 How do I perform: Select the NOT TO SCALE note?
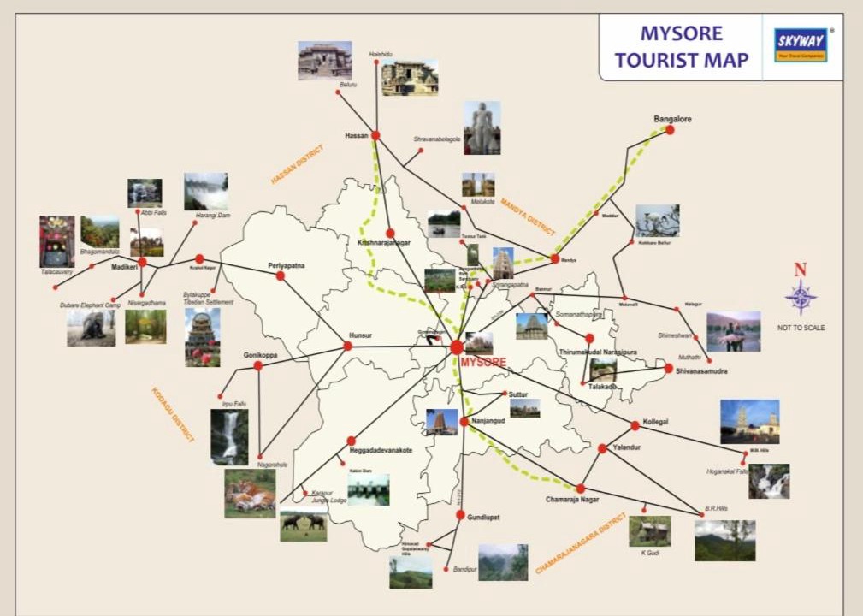(x=801, y=328)
